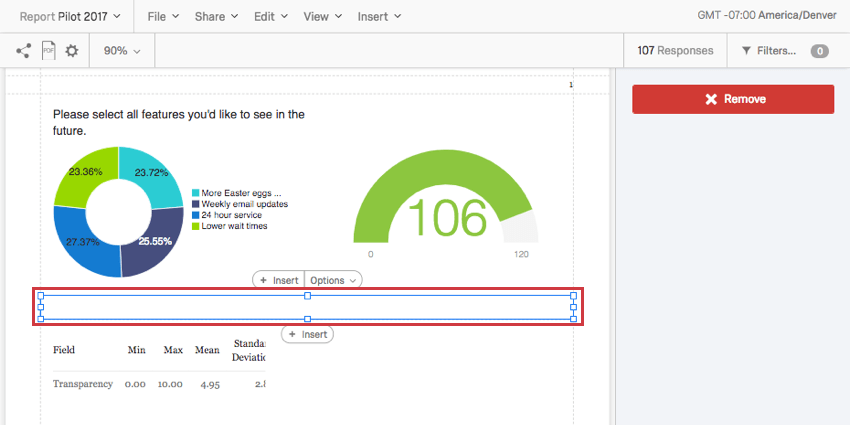
Task: Click the teal More Easter eggs legend swatch
Action: (x=195, y=193)
